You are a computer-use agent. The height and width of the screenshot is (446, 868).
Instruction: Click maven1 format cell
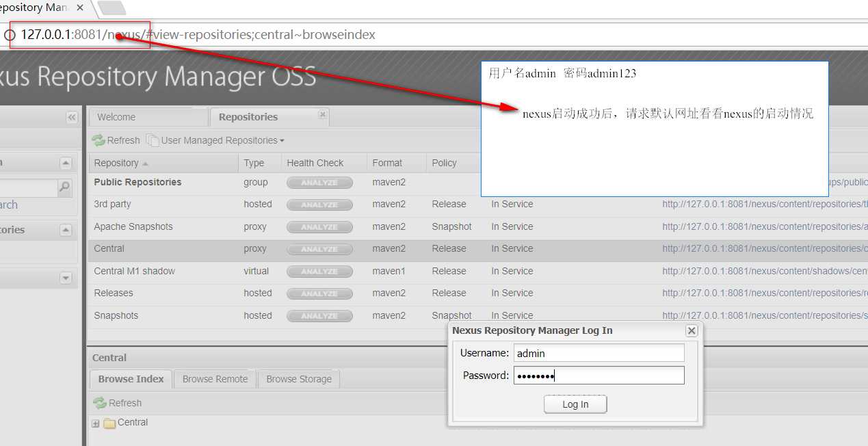389,271
